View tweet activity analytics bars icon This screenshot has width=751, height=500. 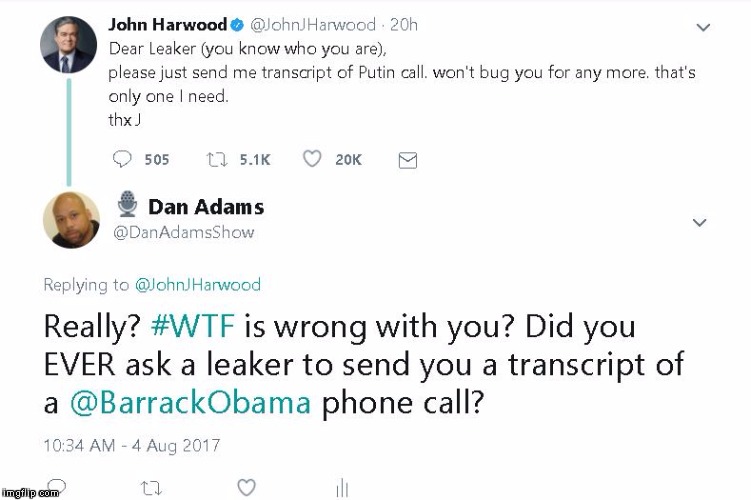click(x=342, y=488)
